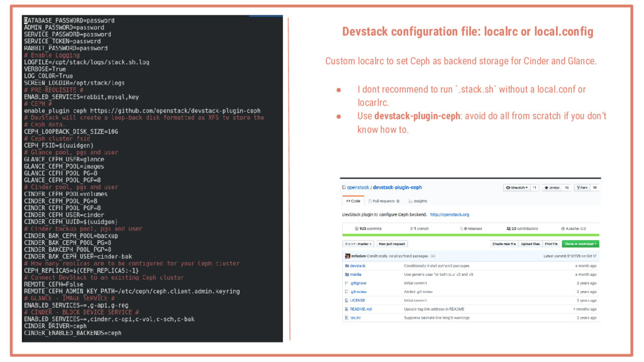This screenshot has height=362, width=644.
Task: Click 'Suppress bashate line length warnings' commit message
Action: [436, 317]
